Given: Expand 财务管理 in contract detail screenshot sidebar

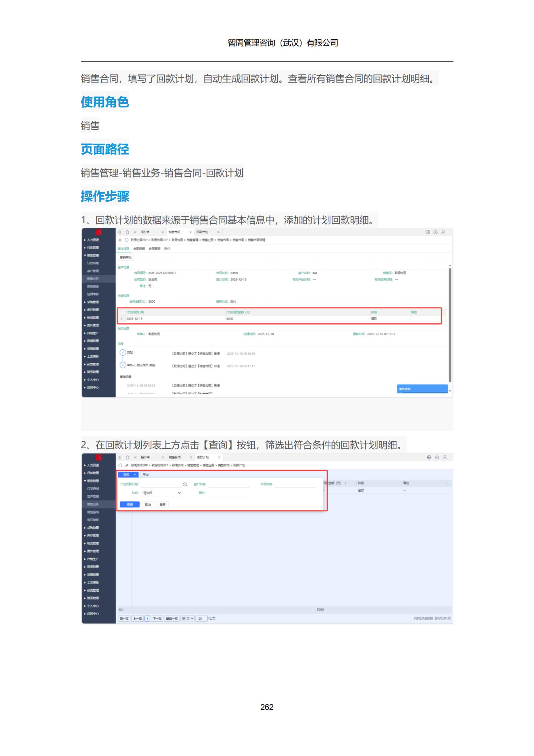Looking at the screenshot, I should coord(92,372).
